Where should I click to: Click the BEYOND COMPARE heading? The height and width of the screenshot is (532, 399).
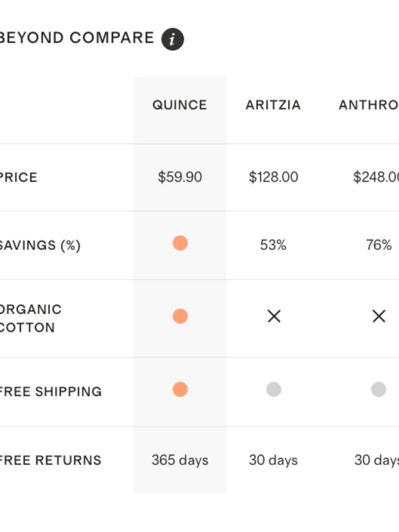(77, 38)
